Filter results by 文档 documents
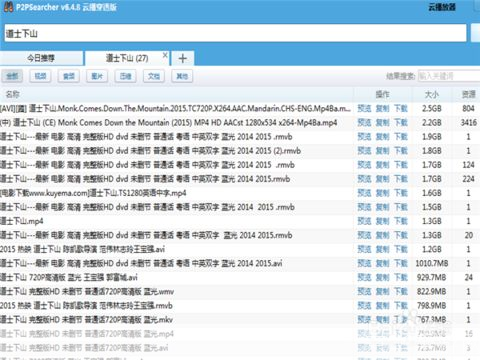Screen dimensions: 480x360 (x=154, y=76)
